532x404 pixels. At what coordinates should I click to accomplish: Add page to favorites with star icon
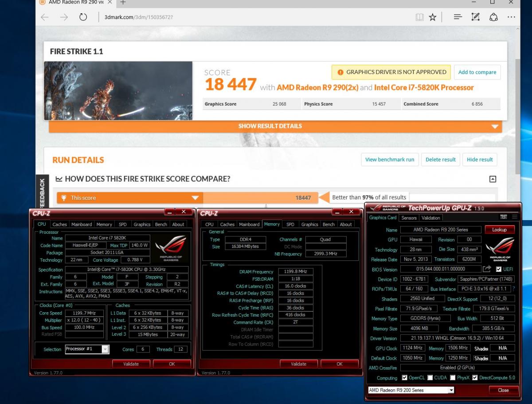pyautogui.click(x=433, y=17)
